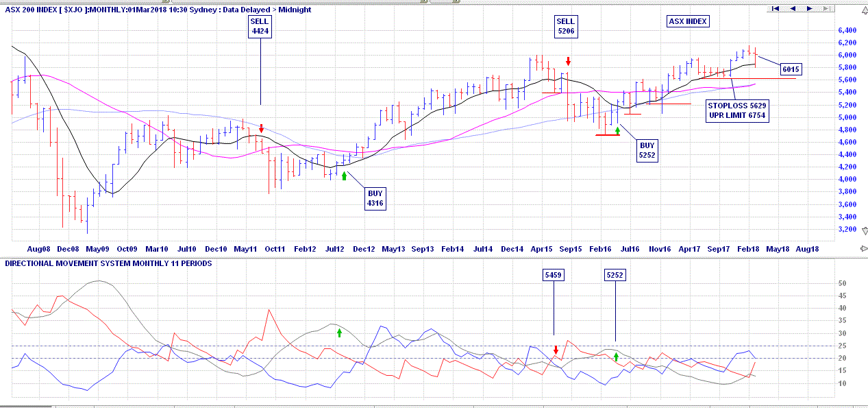Select the green buy arrow above BUY 5252
Viewport: 868px width, 408px height.
(617, 129)
